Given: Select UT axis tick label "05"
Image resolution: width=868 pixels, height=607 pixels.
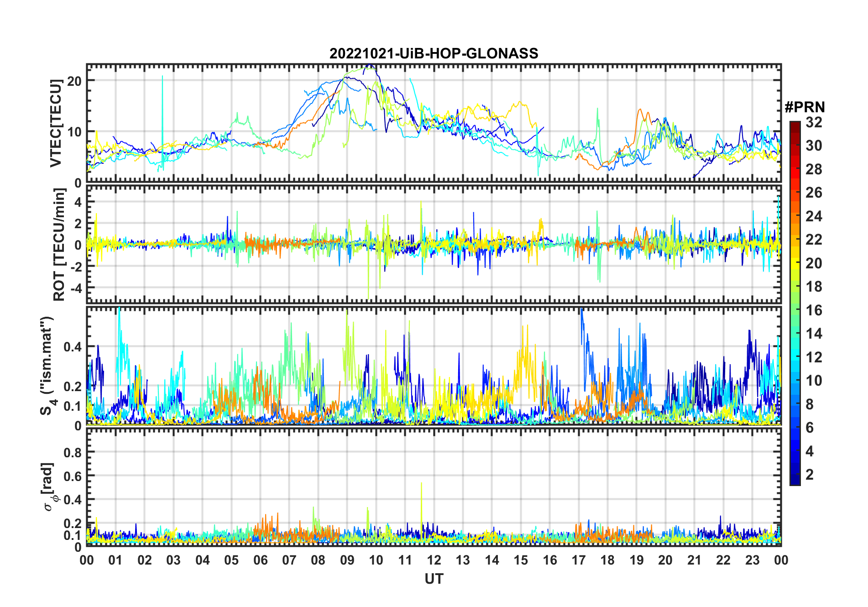Looking at the screenshot, I should tap(231, 560).
